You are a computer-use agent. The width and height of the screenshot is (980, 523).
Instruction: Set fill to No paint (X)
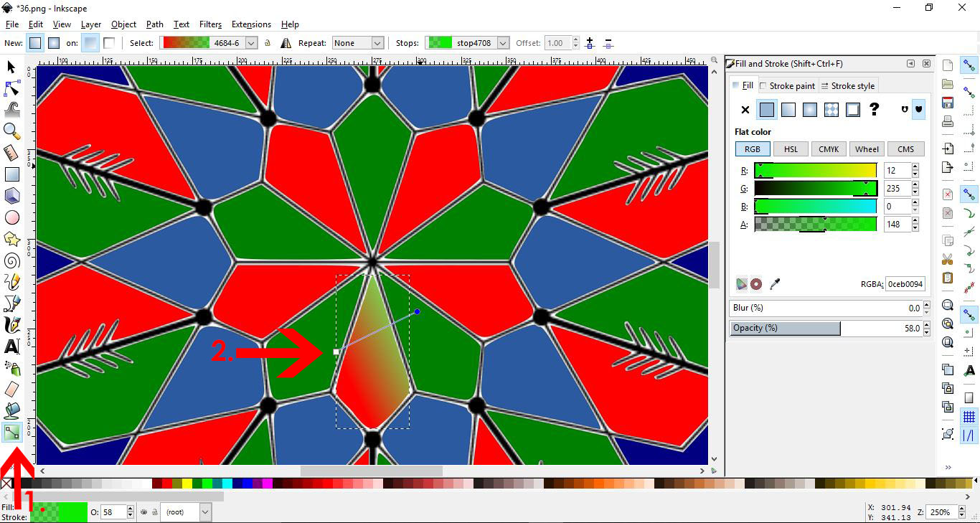click(x=745, y=110)
